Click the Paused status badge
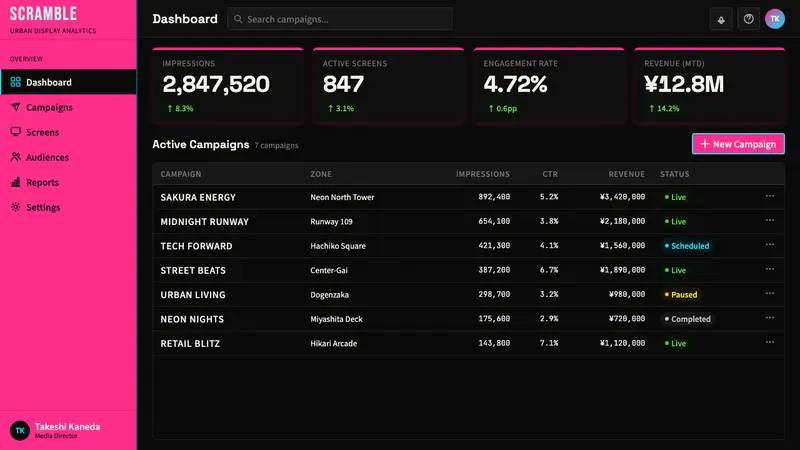 pyautogui.click(x=681, y=295)
